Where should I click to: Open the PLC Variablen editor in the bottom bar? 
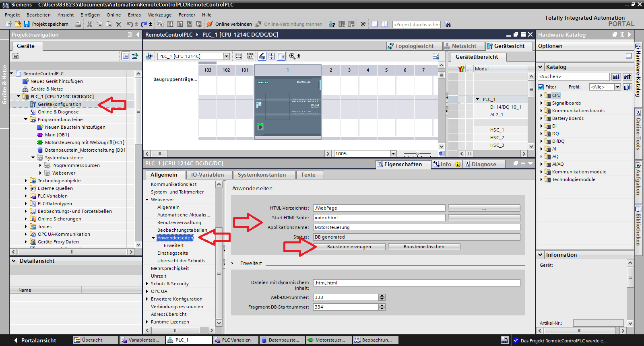pos(236,340)
